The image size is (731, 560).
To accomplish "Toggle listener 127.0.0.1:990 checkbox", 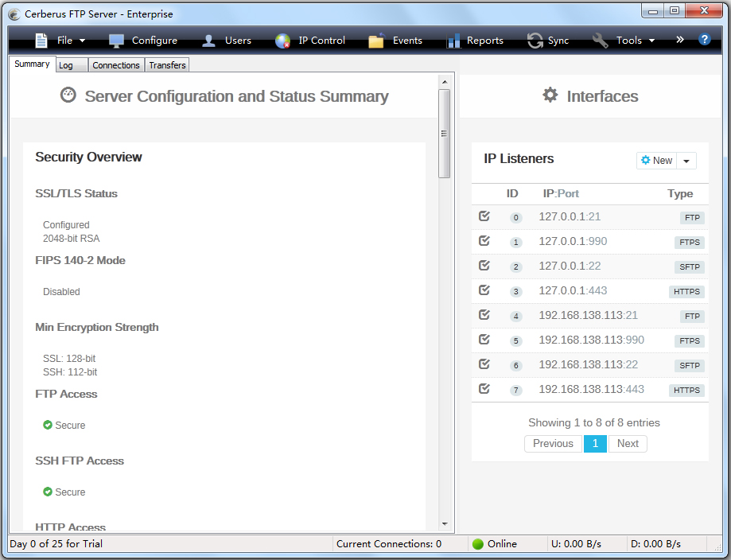I will coord(484,240).
